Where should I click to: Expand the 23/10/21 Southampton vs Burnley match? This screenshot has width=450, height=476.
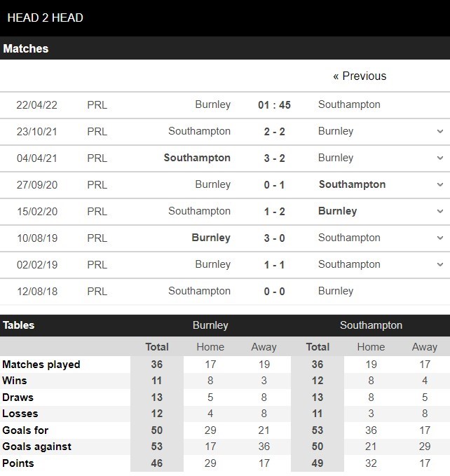click(439, 131)
